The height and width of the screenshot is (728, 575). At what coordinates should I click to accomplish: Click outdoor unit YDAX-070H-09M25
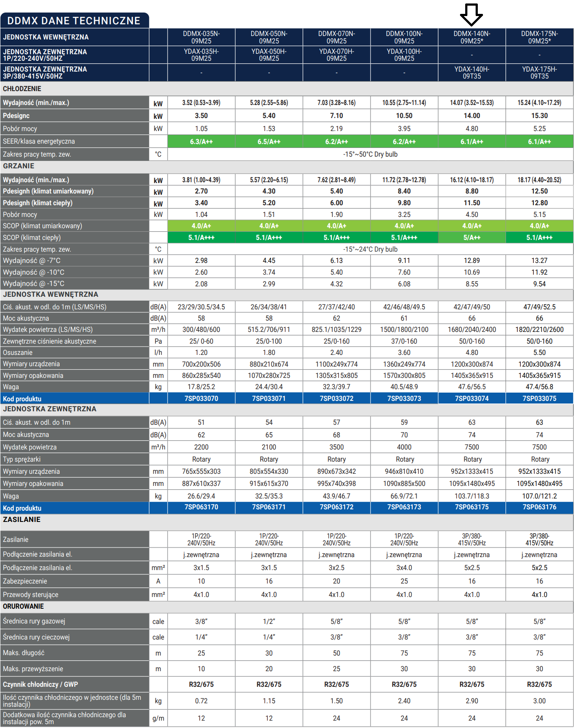pos(337,55)
